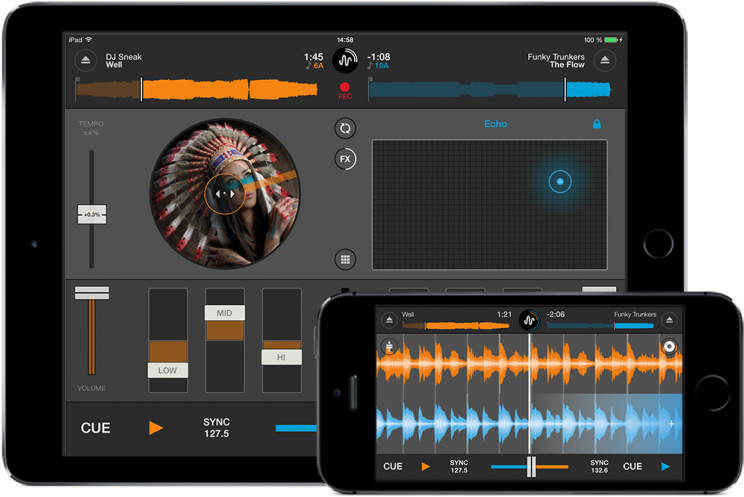
Task: Click the LOW EQ fader handle
Action: [167, 370]
